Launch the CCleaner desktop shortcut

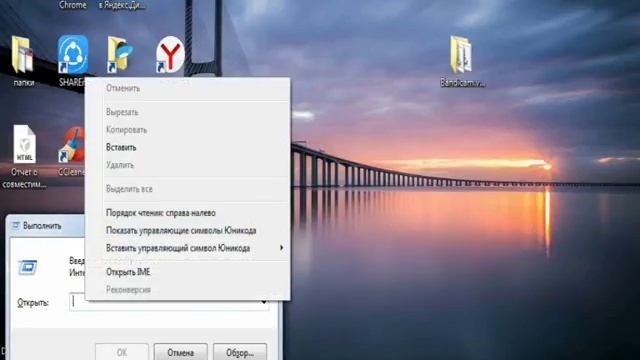[x=72, y=144]
